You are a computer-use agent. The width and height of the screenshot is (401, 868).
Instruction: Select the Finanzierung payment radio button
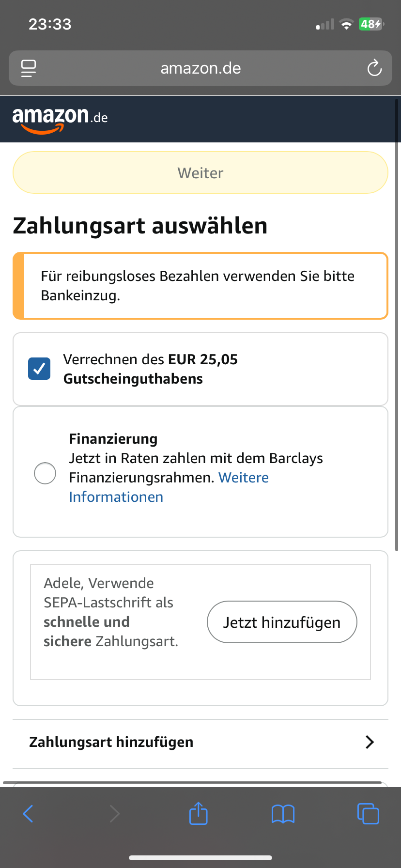pos(45,474)
